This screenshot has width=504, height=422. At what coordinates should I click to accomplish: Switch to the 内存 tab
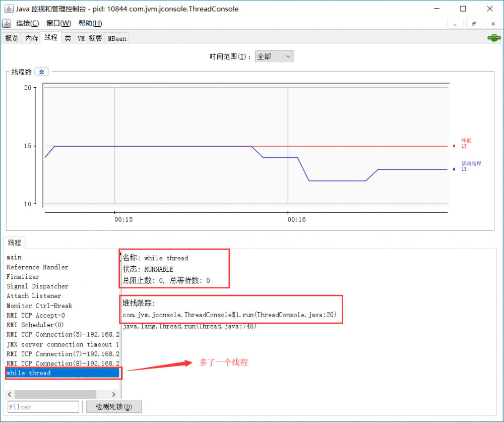click(x=31, y=38)
